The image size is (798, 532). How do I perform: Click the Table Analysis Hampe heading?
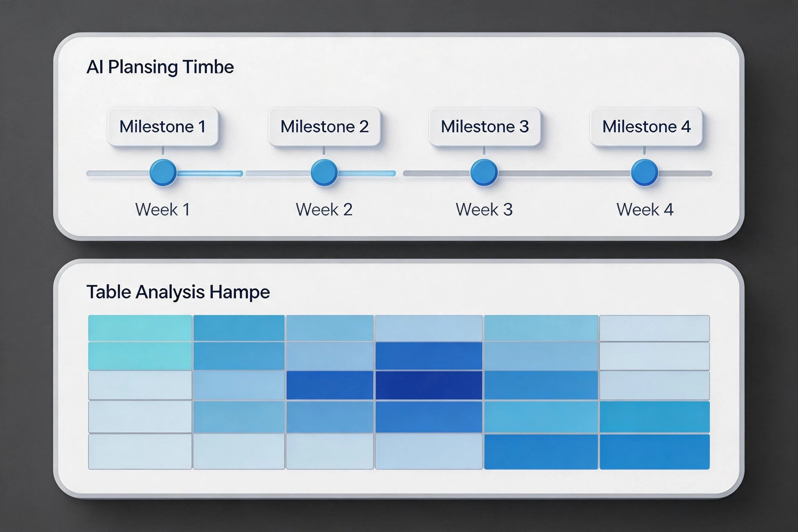pyautogui.click(x=178, y=292)
